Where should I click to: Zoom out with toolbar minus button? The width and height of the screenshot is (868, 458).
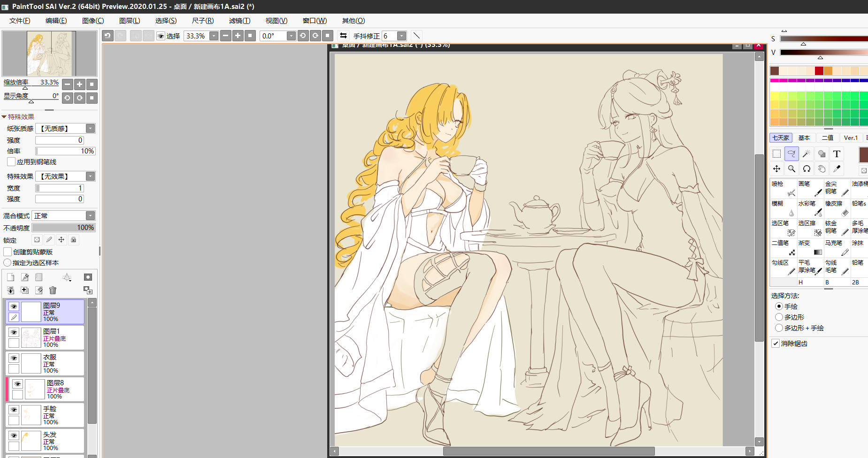tap(226, 36)
